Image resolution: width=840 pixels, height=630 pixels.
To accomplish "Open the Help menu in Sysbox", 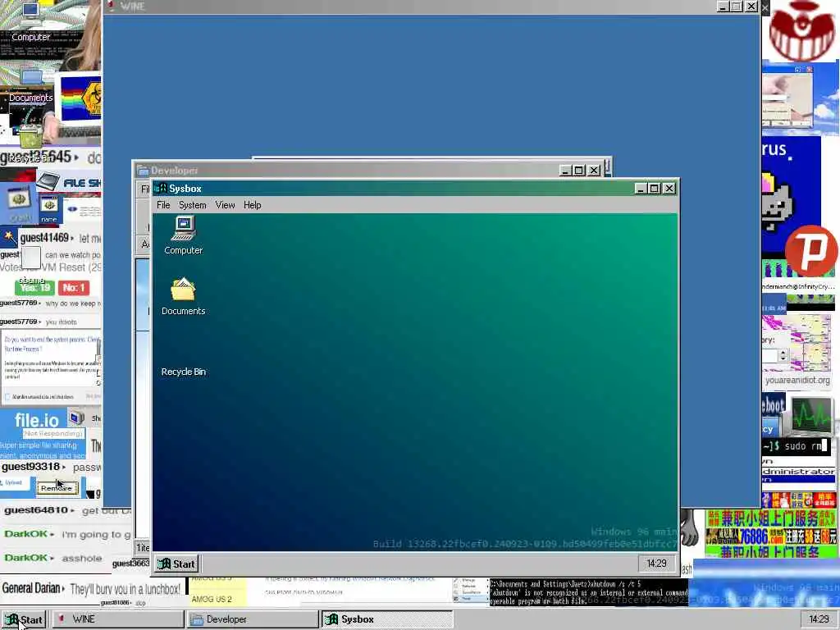I will (x=253, y=205).
